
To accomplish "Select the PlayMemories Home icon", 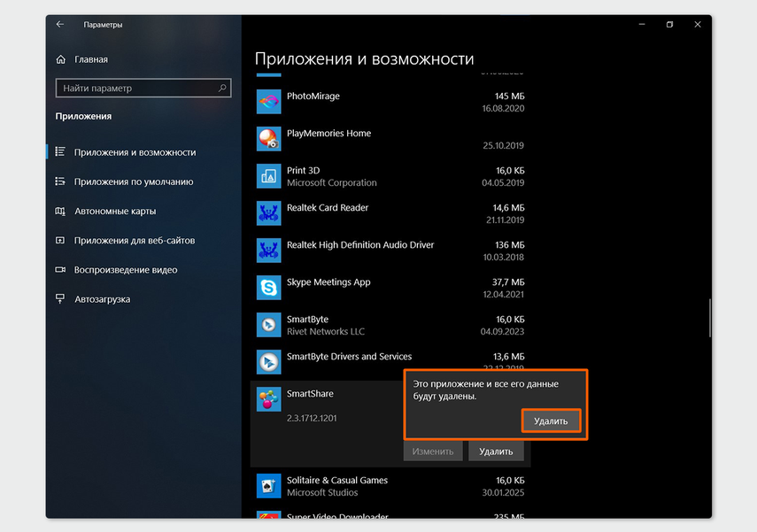I will click(268, 139).
